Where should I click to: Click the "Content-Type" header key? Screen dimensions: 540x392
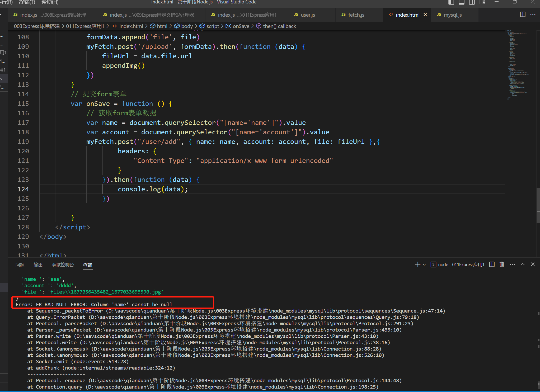[x=161, y=161]
